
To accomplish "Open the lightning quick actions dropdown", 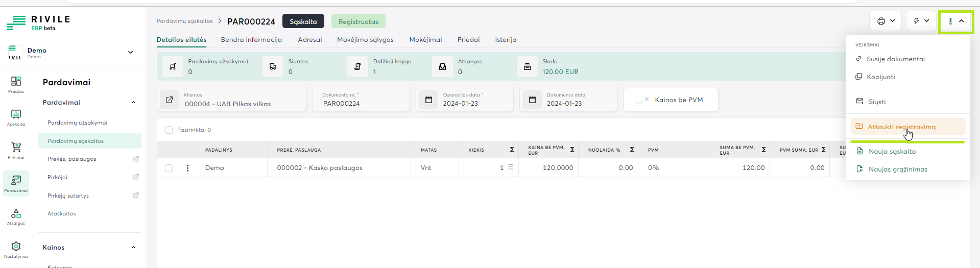I will coord(921,21).
